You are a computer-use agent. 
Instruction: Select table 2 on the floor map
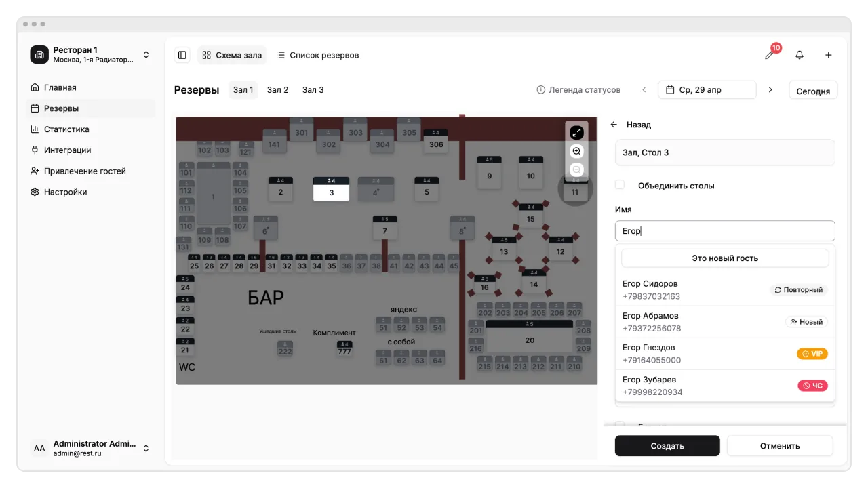(281, 189)
